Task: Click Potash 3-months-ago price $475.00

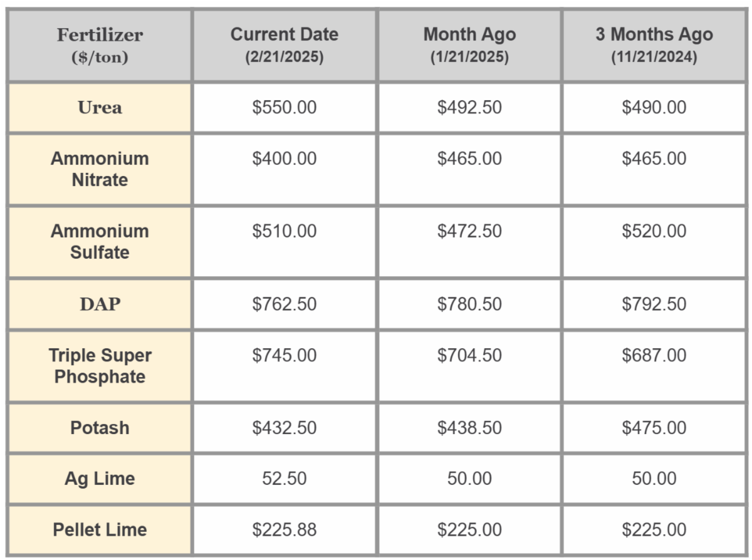Action: (654, 428)
